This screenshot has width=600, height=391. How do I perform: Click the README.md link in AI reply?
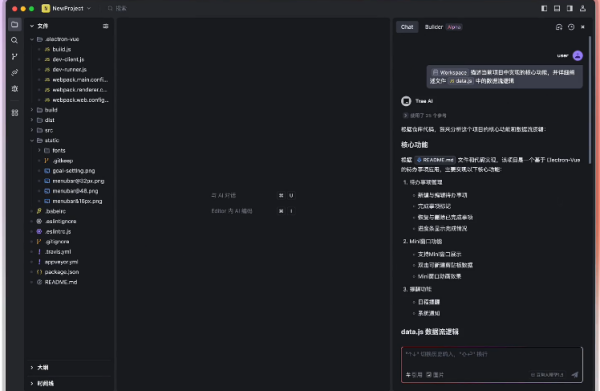click(x=435, y=160)
